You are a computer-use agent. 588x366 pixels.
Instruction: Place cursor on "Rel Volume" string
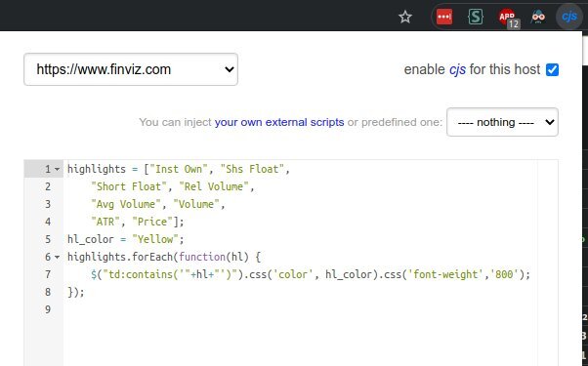point(214,186)
